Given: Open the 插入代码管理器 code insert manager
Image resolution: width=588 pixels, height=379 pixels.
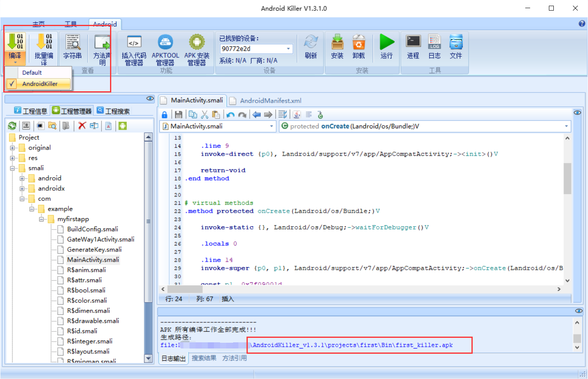Looking at the screenshot, I should [134, 50].
